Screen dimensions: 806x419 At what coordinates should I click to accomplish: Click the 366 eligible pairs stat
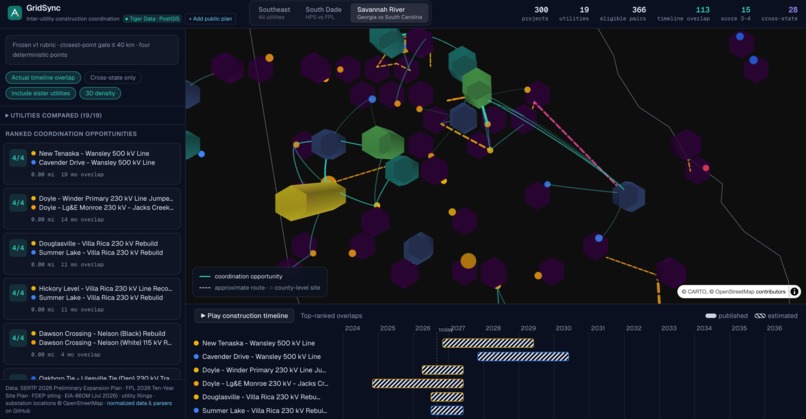pos(622,13)
